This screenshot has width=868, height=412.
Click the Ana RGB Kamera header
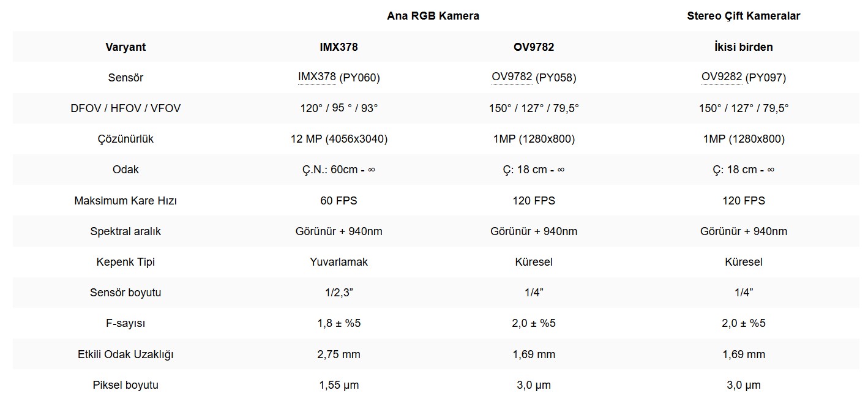pos(433,16)
